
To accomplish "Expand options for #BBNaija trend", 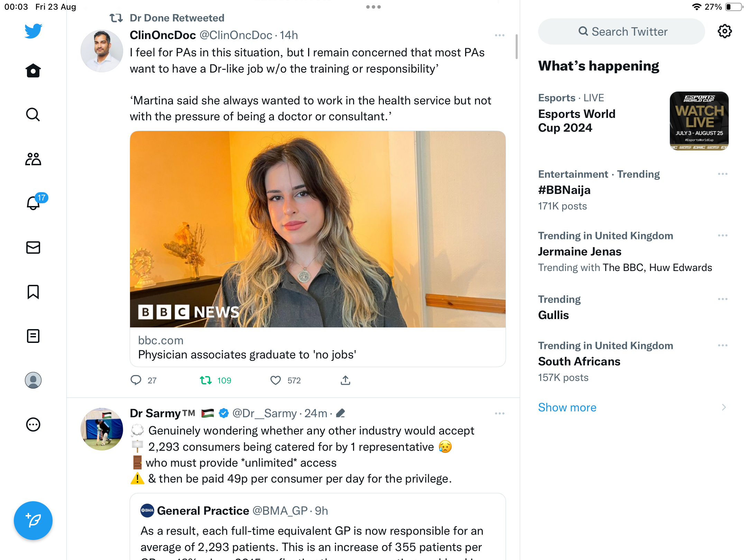I will pyautogui.click(x=723, y=174).
